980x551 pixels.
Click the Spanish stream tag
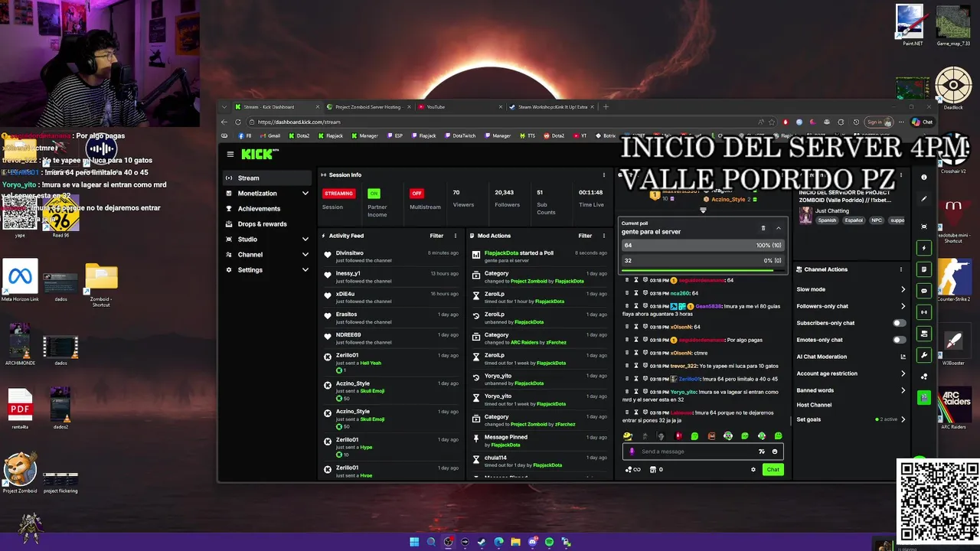pyautogui.click(x=827, y=220)
